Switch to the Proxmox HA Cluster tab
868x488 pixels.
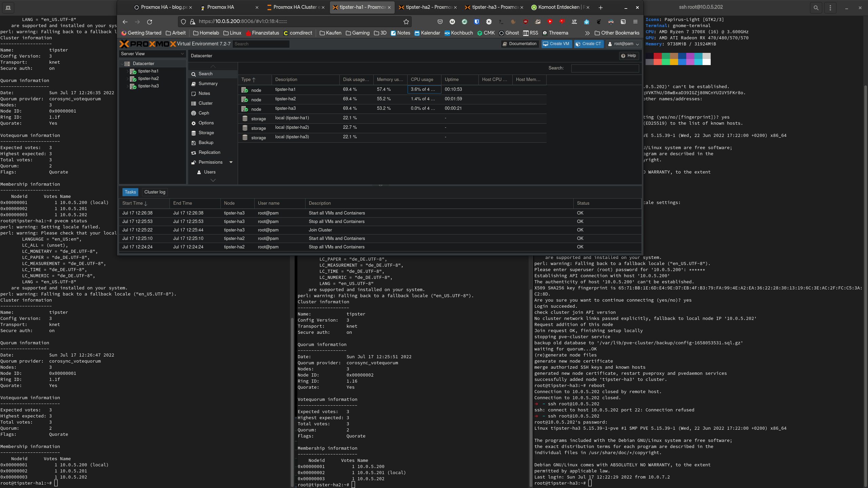click(295, 7)
